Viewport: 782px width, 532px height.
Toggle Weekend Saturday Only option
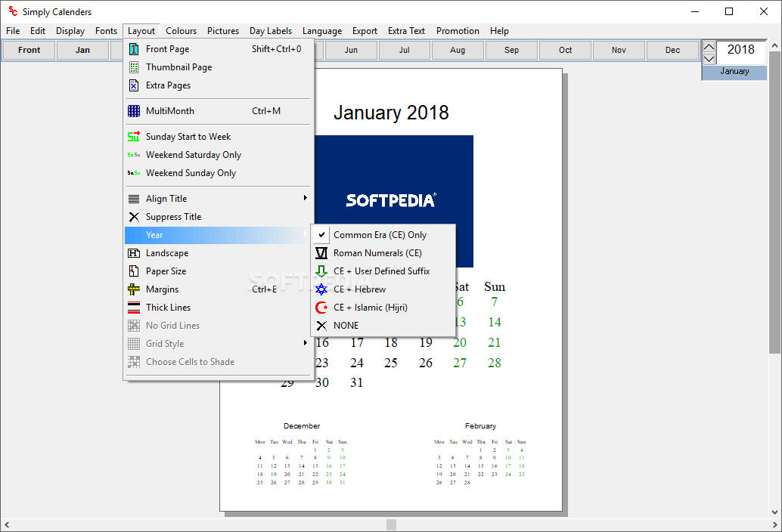pos(218,155)
